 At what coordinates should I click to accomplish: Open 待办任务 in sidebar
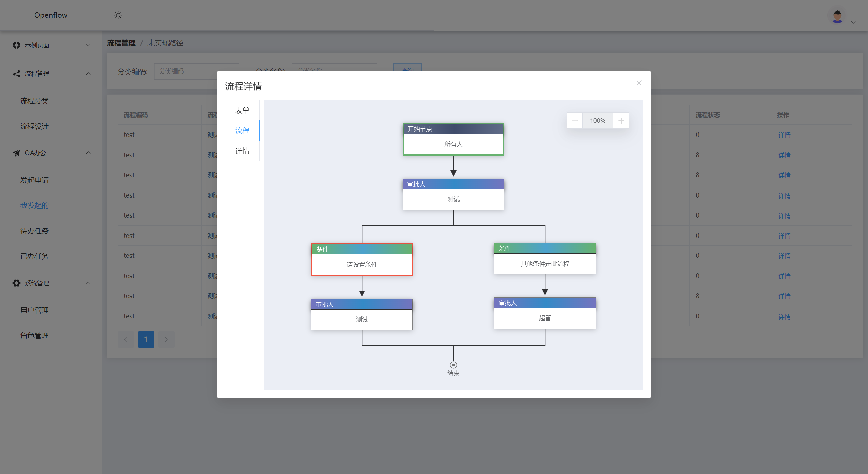pyautogui.click(x=35, y=231)
